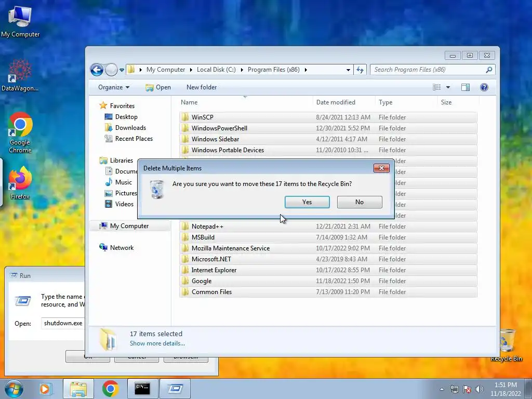Viewport: 532px width, 399px height.
Task: Select the Internet Explorer folder
Action: click(x=328, y=270)
